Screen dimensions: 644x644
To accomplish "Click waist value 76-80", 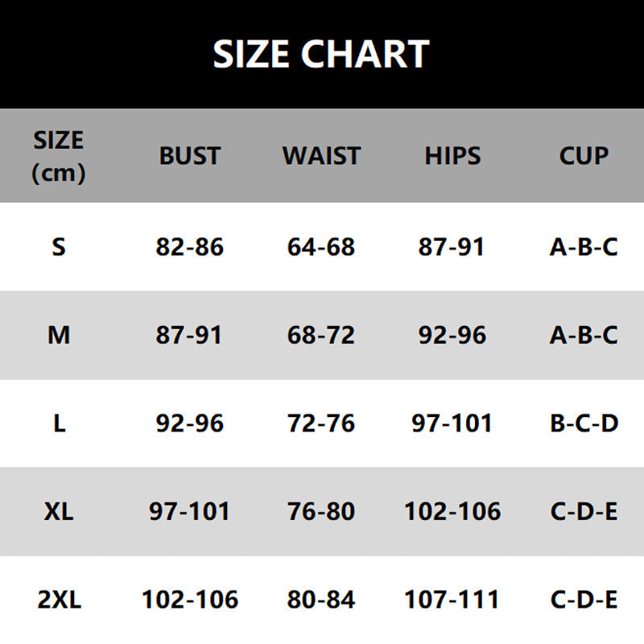I will click(321, 511).
